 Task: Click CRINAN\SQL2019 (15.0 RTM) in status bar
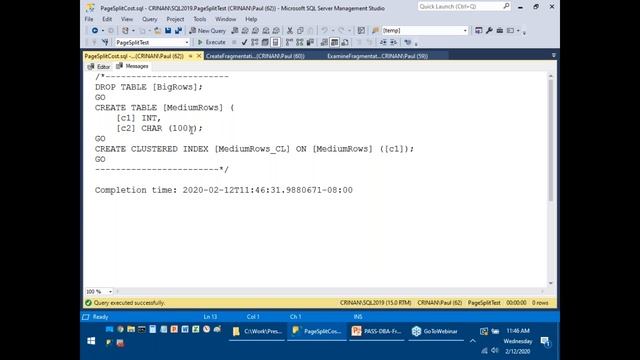point(376,303)
